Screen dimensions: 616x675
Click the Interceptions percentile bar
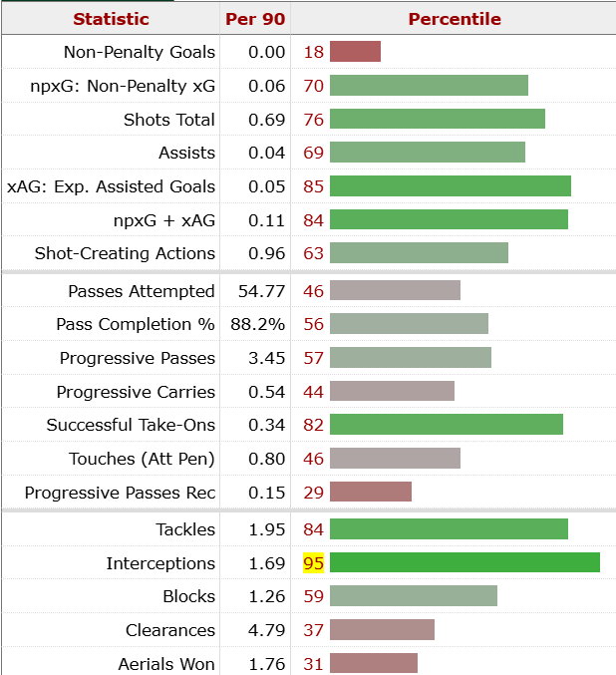pos(464,563)
